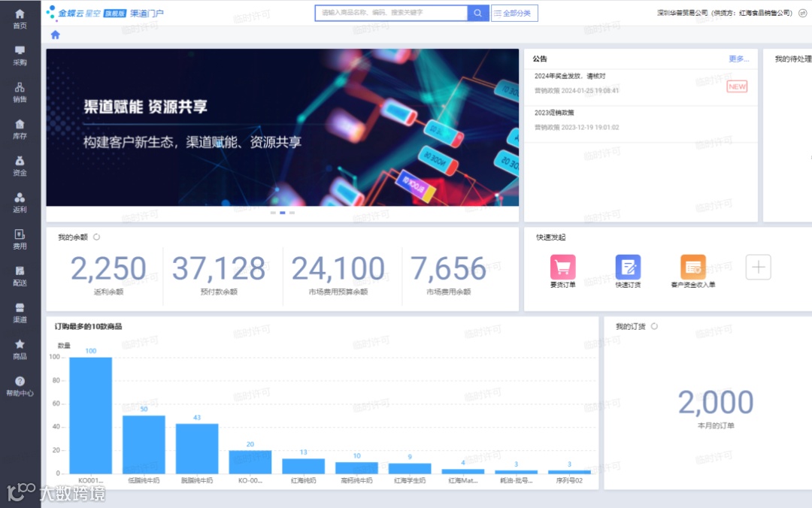812x508 pixels.
Task: Click 2,000 本月的订单 value
Action: (x=716, y=402)
